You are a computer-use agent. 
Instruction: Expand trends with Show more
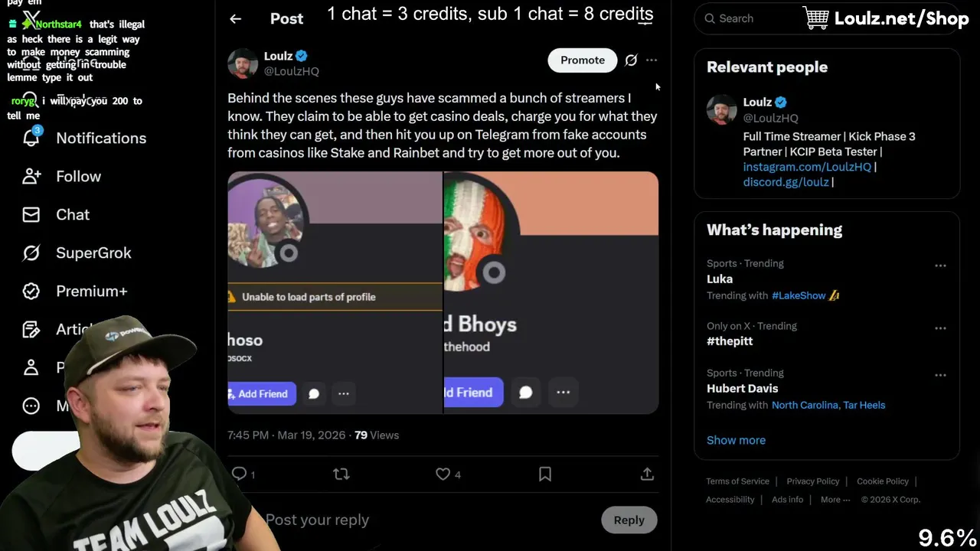tap(736, 440)
